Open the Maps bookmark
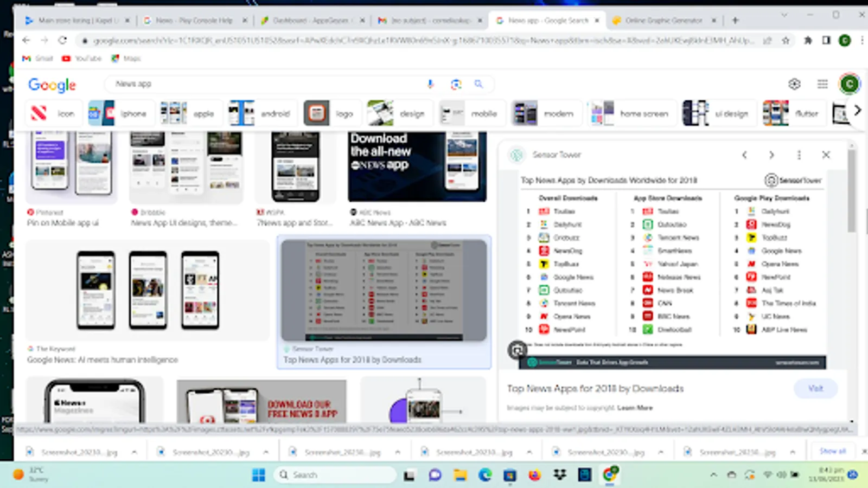Viewport: 868px width, 488px height. [126, 59]
